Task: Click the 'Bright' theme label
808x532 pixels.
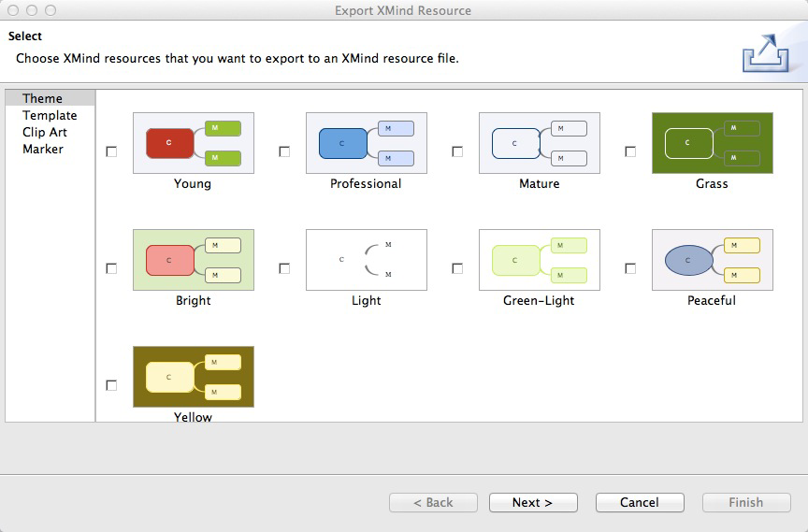Action: [x=194, y=301]
